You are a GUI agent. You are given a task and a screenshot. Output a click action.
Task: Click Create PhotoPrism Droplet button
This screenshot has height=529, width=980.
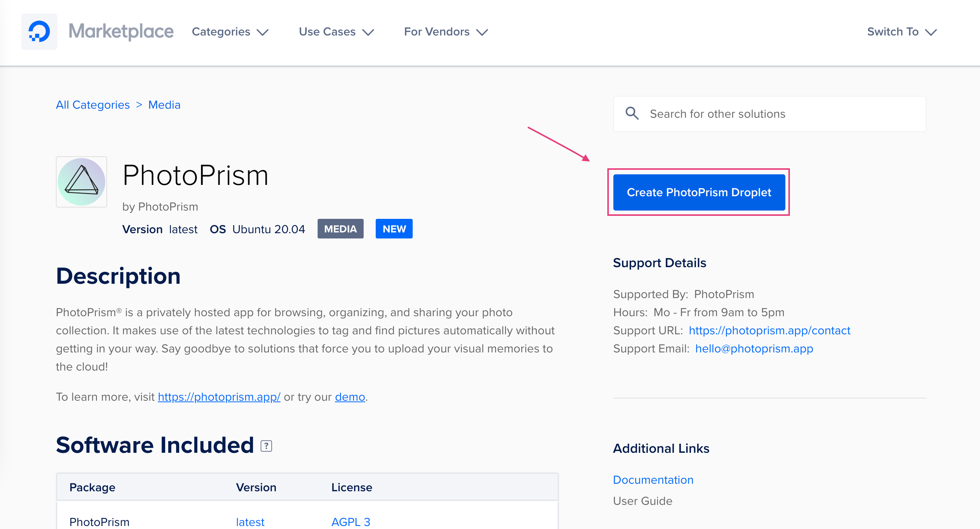click(699, 192)
